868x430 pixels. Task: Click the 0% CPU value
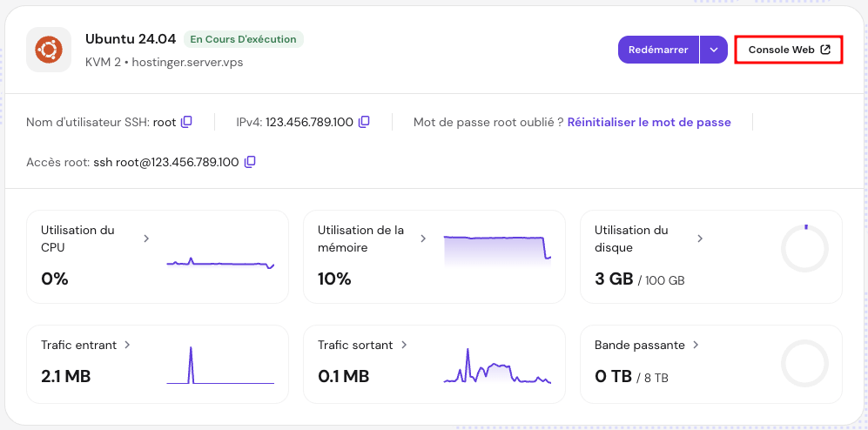54,279
